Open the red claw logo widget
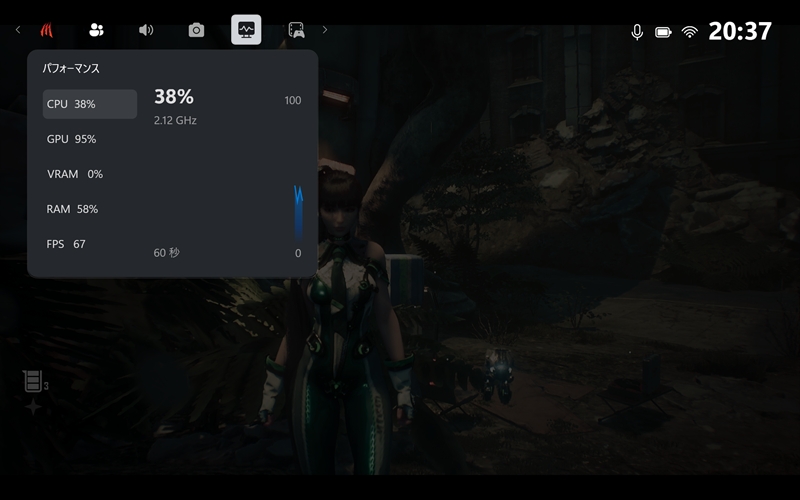 click(46, 30)
